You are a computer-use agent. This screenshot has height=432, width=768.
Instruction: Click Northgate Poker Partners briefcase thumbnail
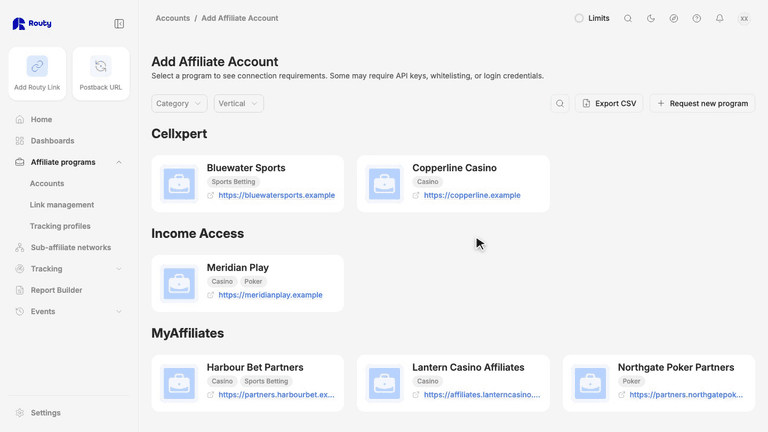coord(590,383)
